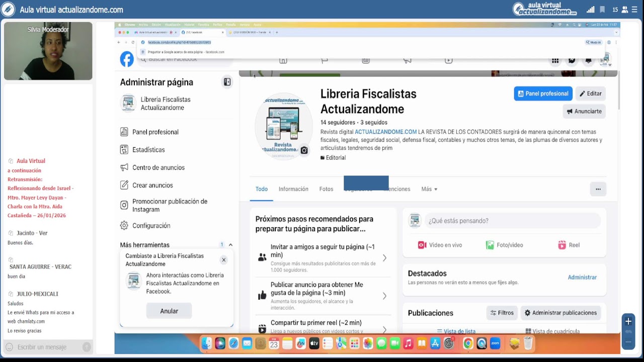Click the zoom-in plus button
This screenshot has height=362, width=644.
point(628,321)
